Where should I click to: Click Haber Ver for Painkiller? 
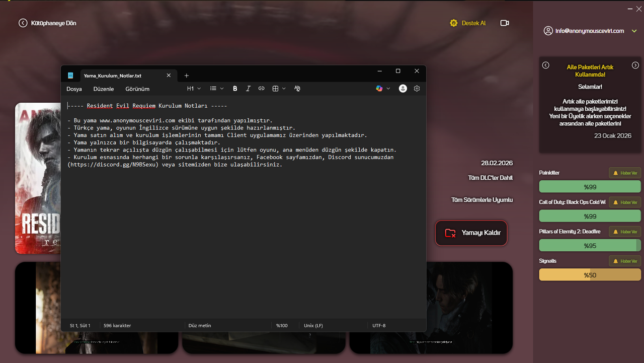point(625,173)
